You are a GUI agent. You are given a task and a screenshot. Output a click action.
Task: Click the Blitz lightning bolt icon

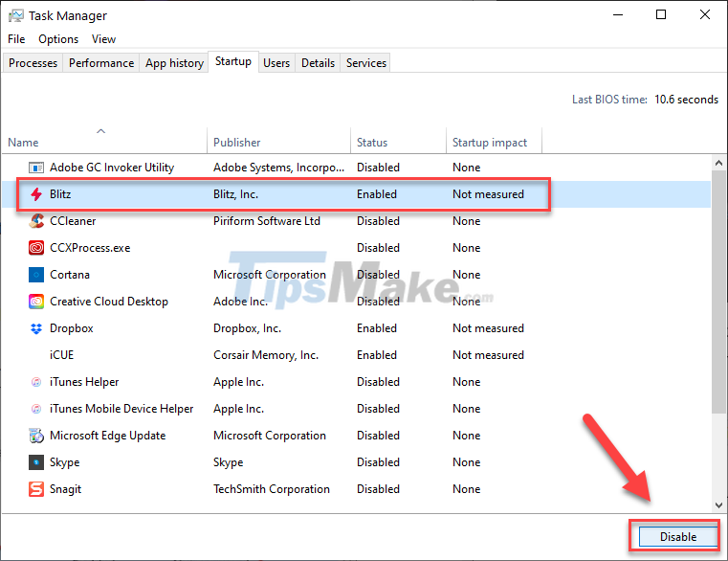tap(36, 194)
